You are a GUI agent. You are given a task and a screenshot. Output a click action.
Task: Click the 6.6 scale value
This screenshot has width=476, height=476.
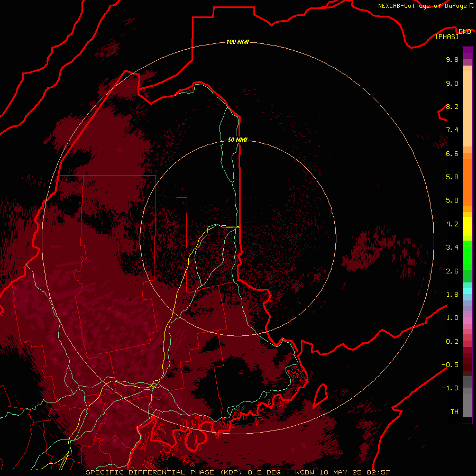tap(452, 153)
